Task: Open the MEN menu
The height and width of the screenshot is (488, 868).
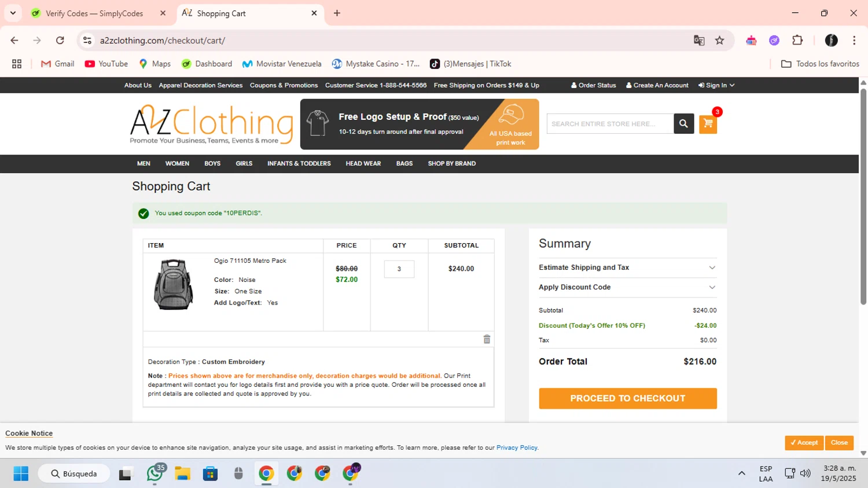Action: [144, 164]
